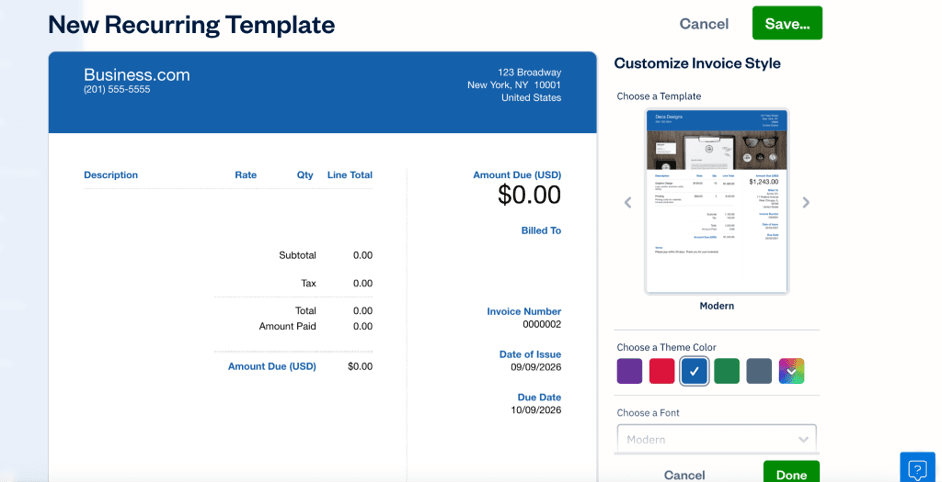The width and height of the screenshot is (942, 482).
Task: Select the Modern template thumbnail
Action: (717, 202)
